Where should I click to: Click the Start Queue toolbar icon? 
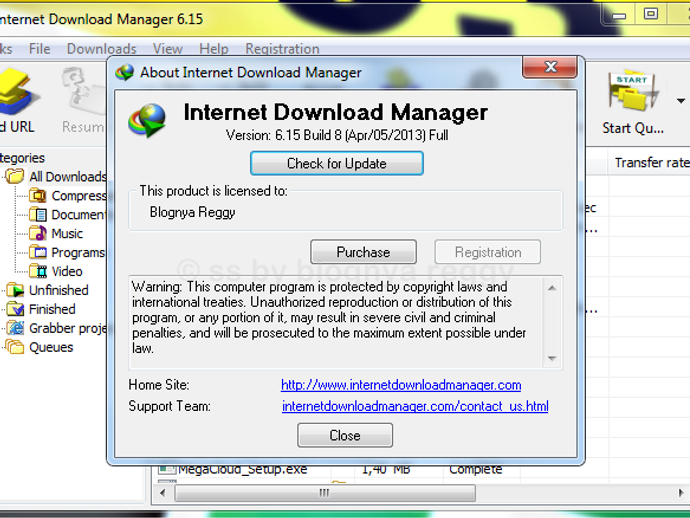coord(633,90)
